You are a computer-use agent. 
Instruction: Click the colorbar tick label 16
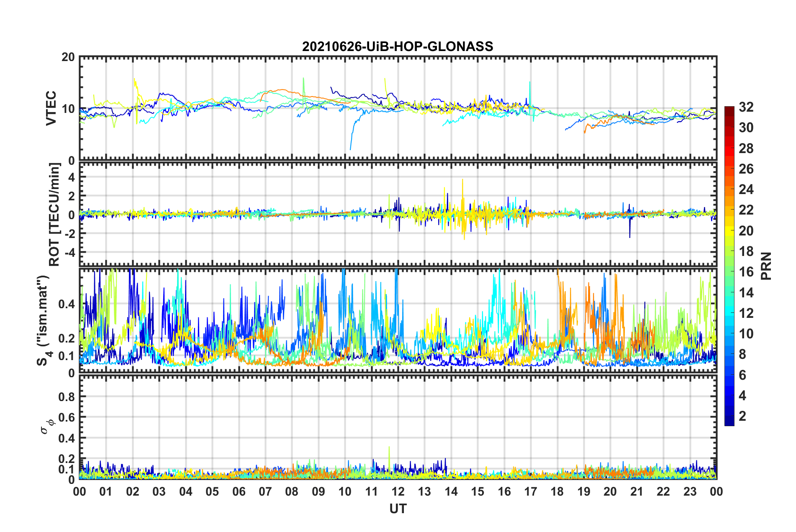pyautogui.click(x=746, y=272)
